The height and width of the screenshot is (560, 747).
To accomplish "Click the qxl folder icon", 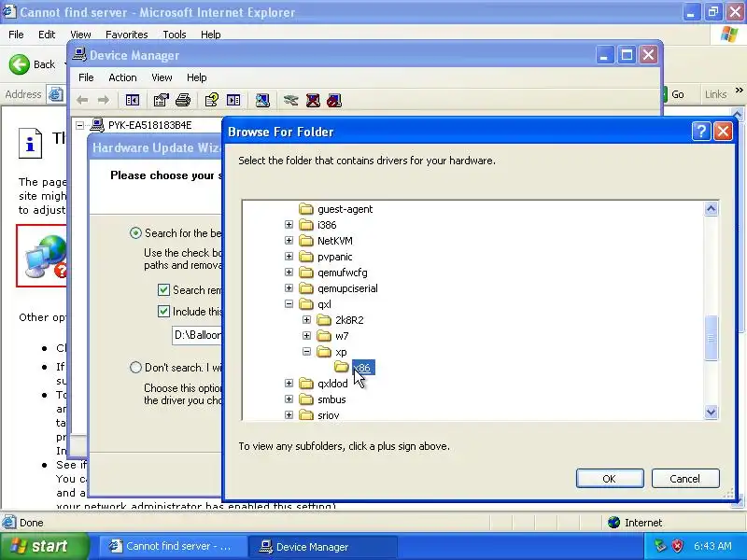I will click(x=306, y=304).
